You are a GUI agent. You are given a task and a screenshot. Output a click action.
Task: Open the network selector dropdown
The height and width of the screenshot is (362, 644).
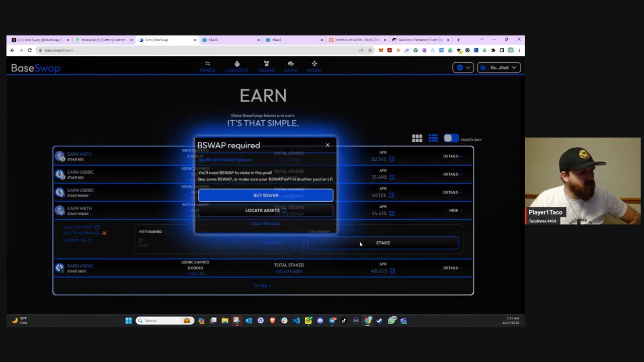coord(463,67)
